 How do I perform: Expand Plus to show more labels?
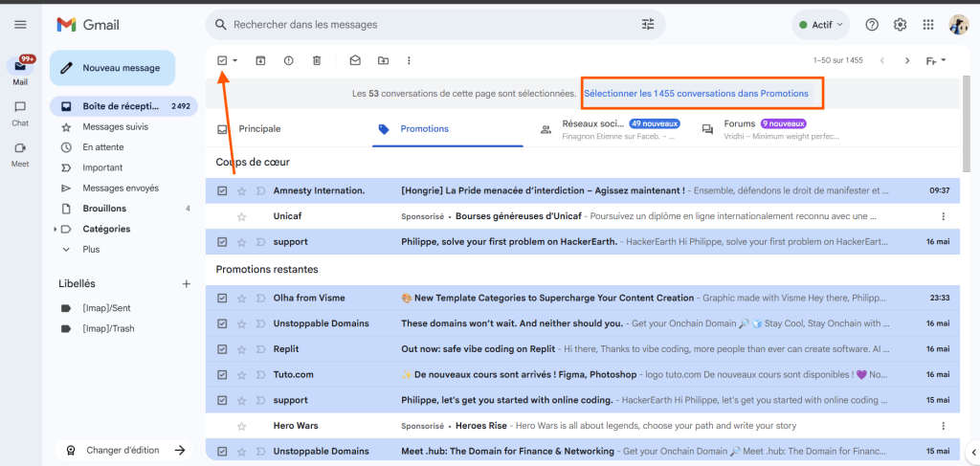pyautogui.click(x=91, y=249)
